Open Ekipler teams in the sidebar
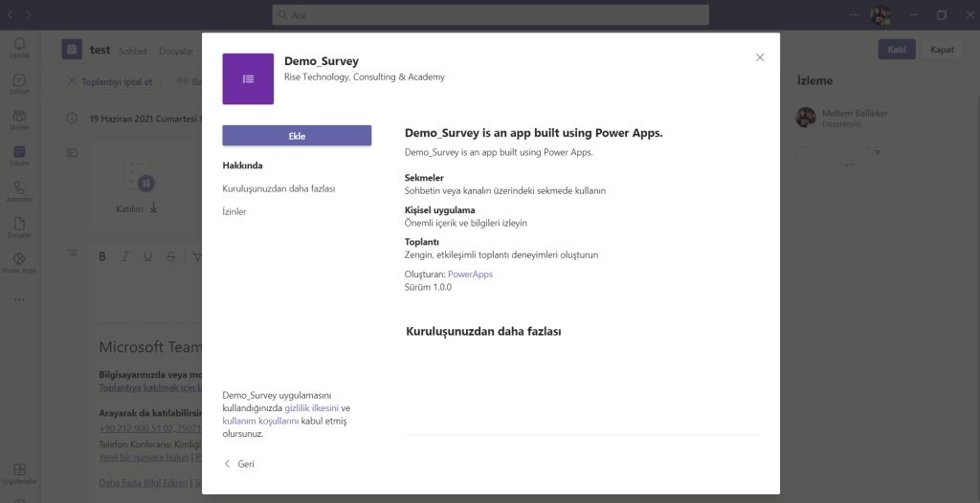This screenshot has width=980, height=503. 19,120
